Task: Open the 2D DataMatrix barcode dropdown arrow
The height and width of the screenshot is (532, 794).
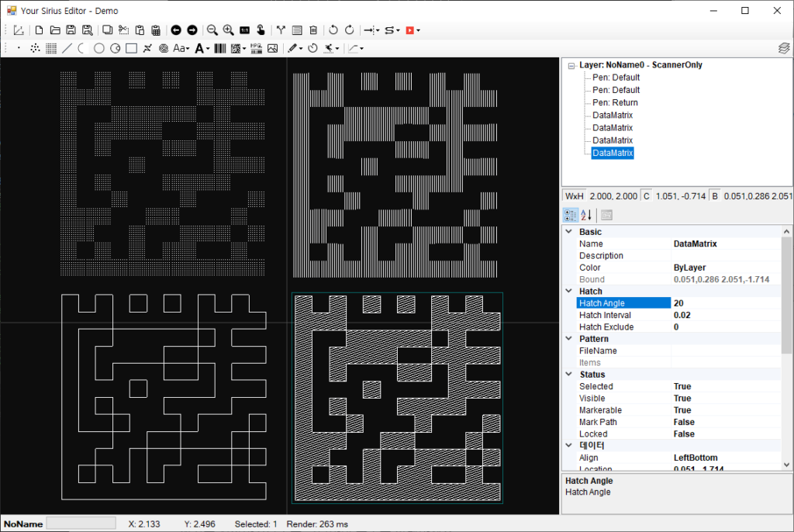Action: [x=244, y=49]
